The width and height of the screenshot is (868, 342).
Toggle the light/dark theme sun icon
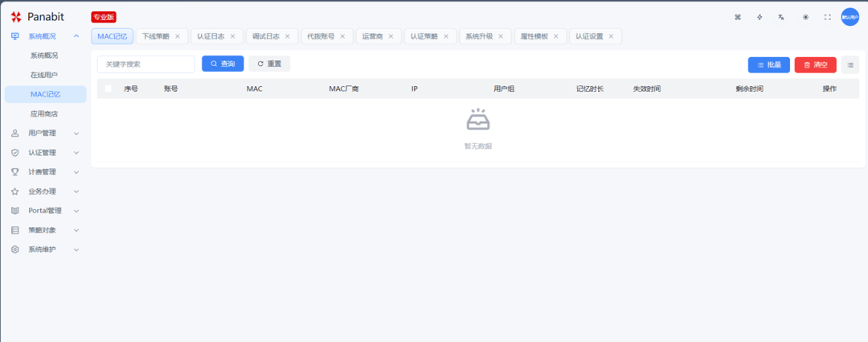point(805,17)
